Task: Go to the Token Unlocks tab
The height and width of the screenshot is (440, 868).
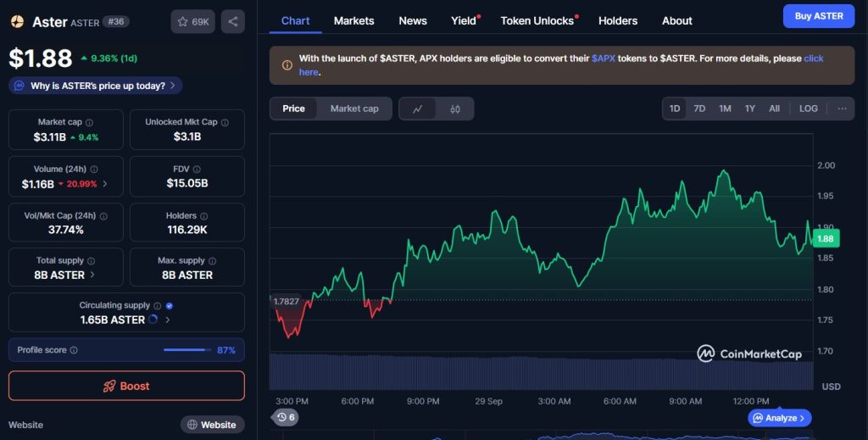Action: [536, 20]
